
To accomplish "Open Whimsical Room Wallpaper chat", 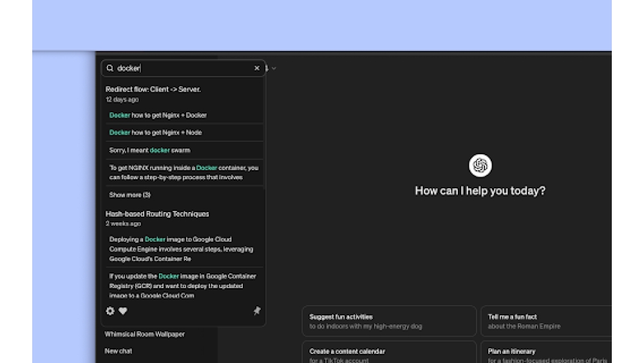I will tap(144, 334).
